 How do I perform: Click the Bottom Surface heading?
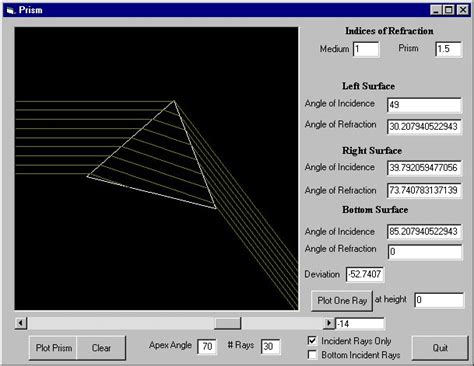tap(375, 210)
